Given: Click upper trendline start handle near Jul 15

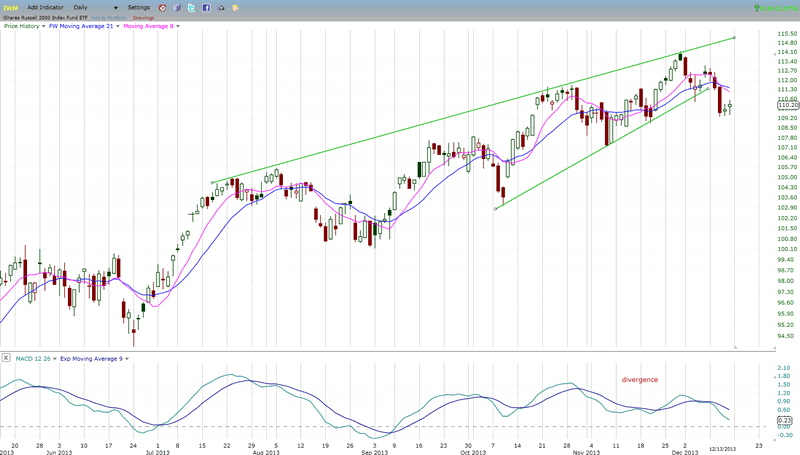Looking at the screenshot, I should point(212,183).
